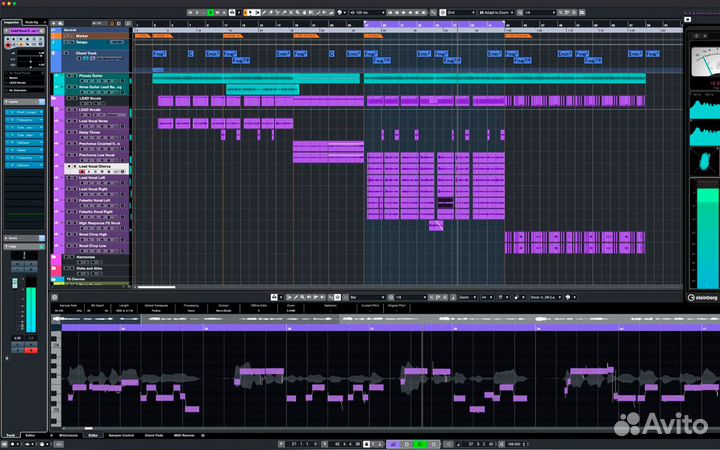720x450 pixels.
Task: Click the transport Record button
Action: click(x=434, y=444)
